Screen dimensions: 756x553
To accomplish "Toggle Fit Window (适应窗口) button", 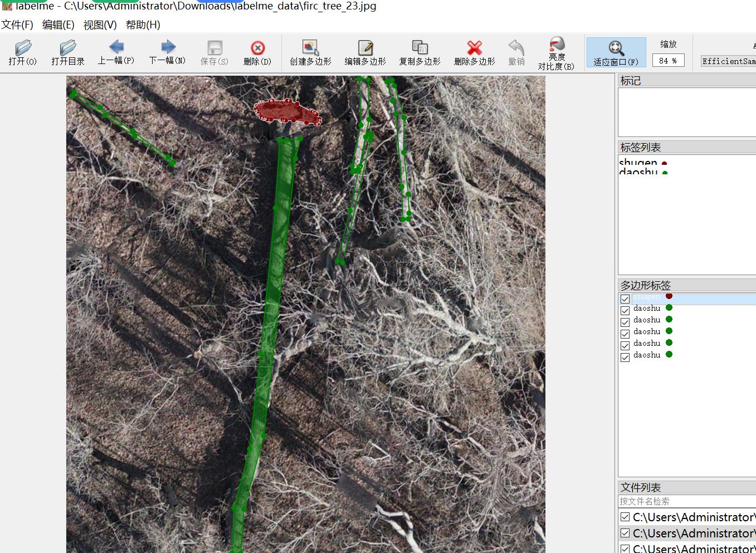I will 616,52.
